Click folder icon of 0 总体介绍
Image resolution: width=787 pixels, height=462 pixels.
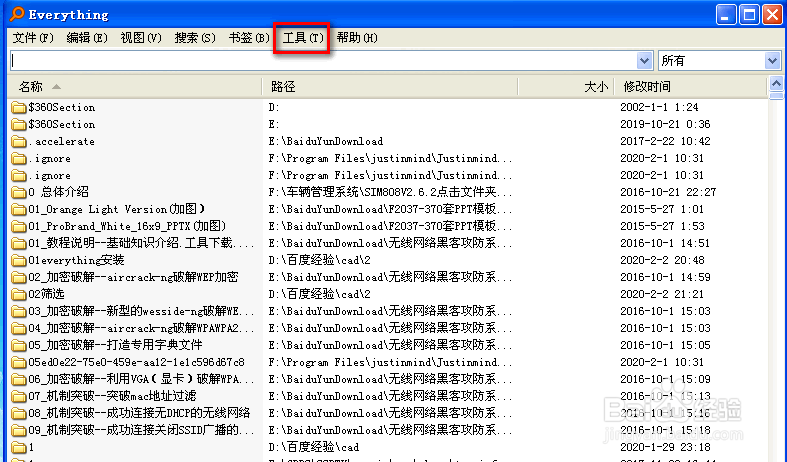[x=19, y=192]
